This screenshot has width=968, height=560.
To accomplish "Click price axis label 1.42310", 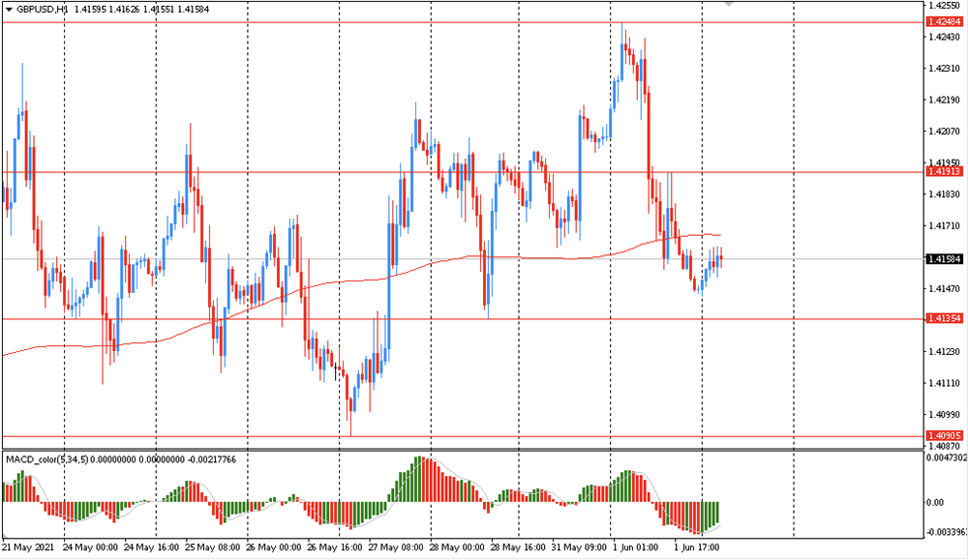I will coord(945,69).
